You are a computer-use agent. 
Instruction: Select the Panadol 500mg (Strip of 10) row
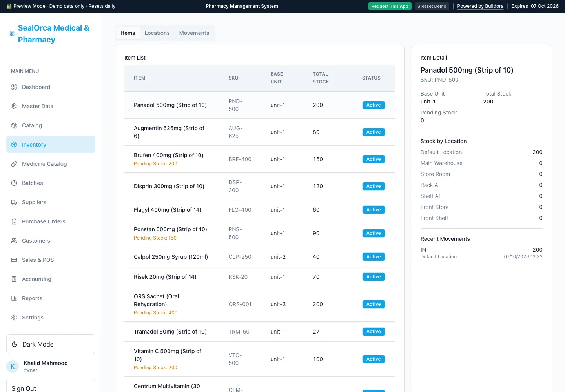tap(259, 105)
